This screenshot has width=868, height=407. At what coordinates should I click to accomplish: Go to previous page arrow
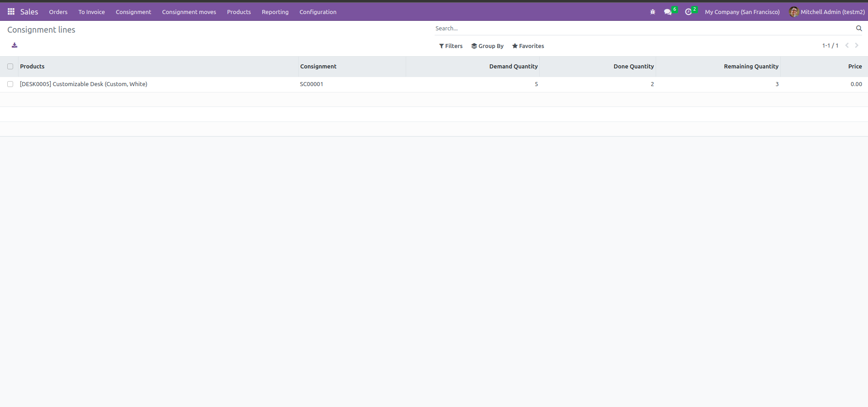(x=847, y=45)
